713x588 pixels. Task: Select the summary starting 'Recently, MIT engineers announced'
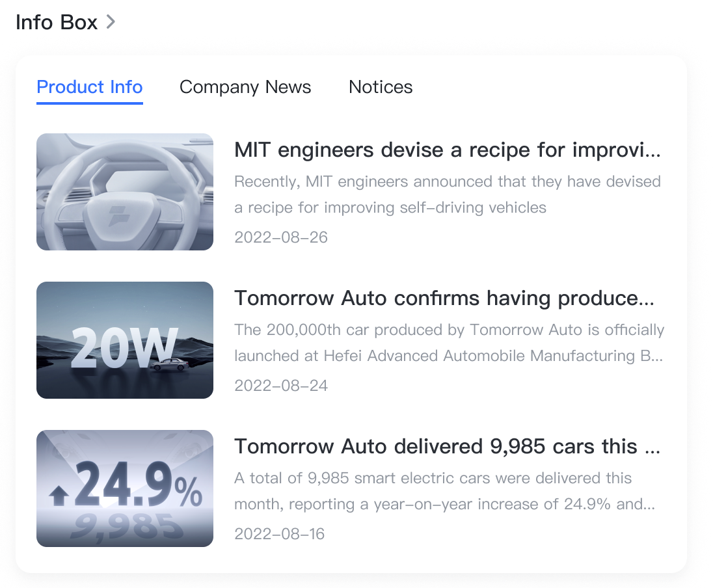(x=448, y=194)
